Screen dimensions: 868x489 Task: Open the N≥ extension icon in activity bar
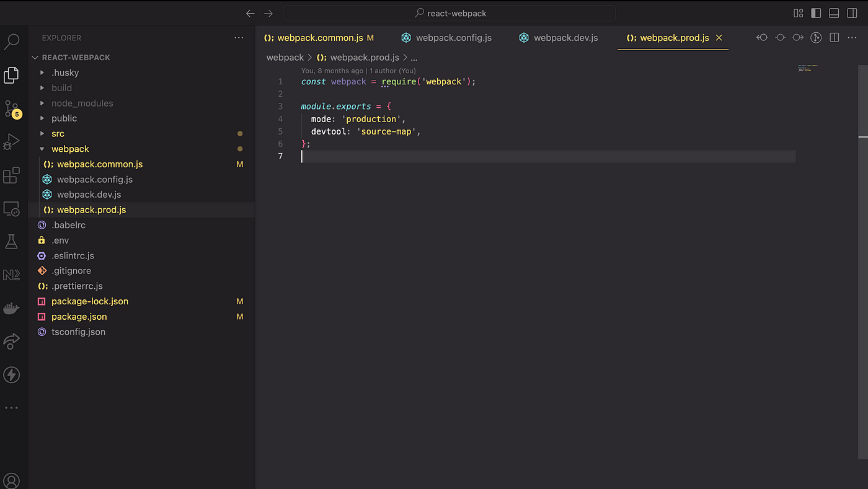click(x=12, y=275)
